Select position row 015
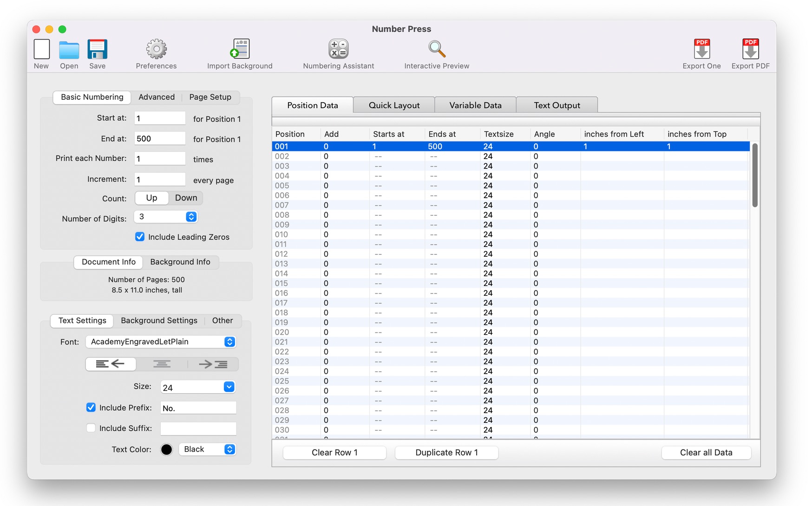The image size is (812, 506). point(511,283)
